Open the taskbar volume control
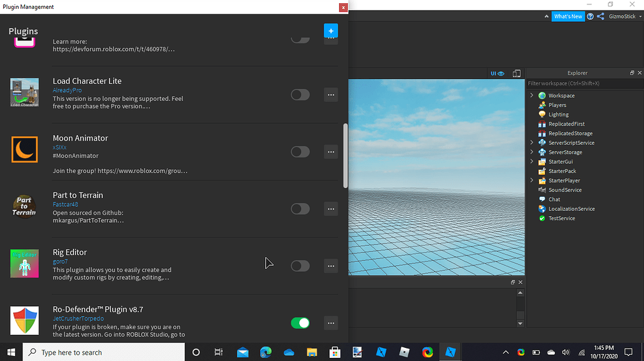644x361 pixels. pyautogui.click(x=566, y=352)
